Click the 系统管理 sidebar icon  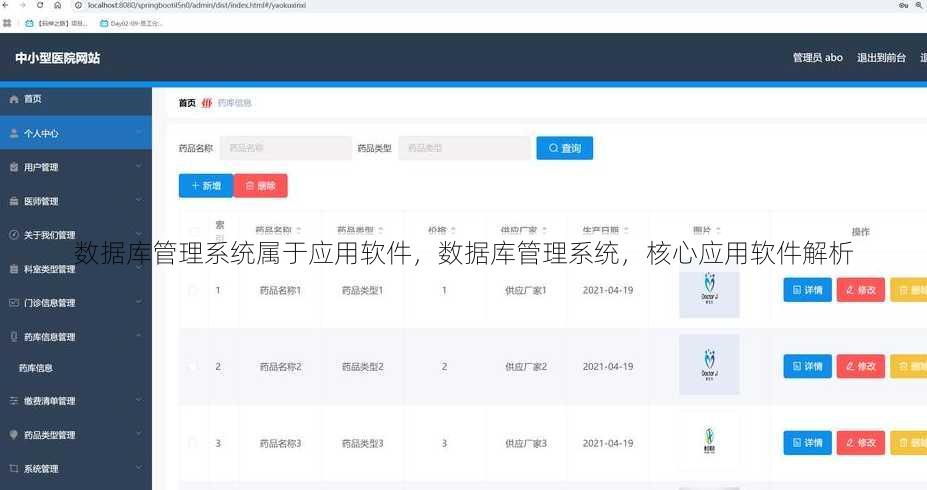[14, 469]
